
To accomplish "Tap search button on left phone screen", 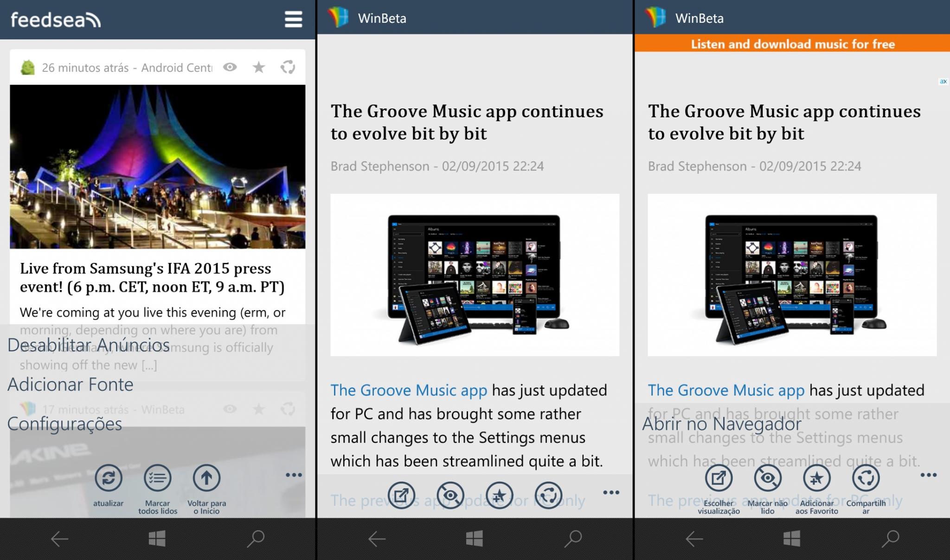I will (x=256, y=539).
